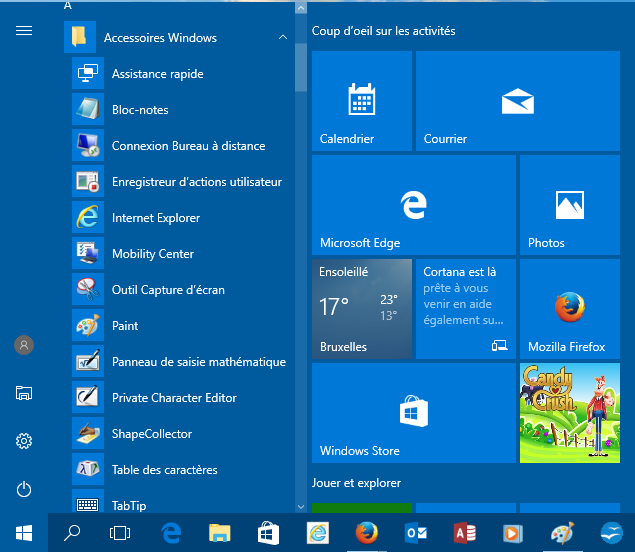Open the Calendrier tile
The width and height of the screenshot is (635, 552).
[x=361, y=101]
